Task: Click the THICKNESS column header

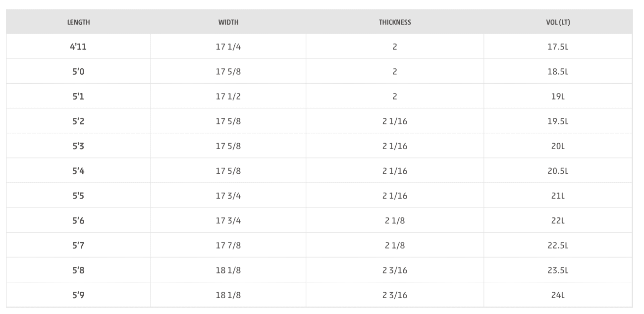Action: [395, 22]
